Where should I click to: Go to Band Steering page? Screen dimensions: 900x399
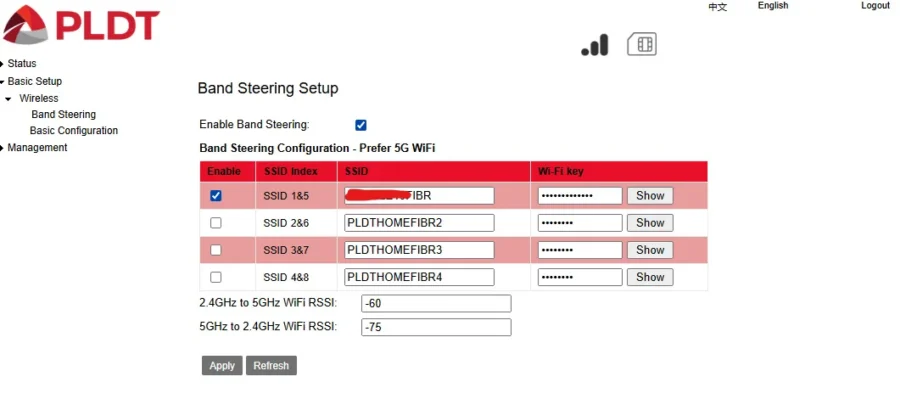(x=64, y=114)
